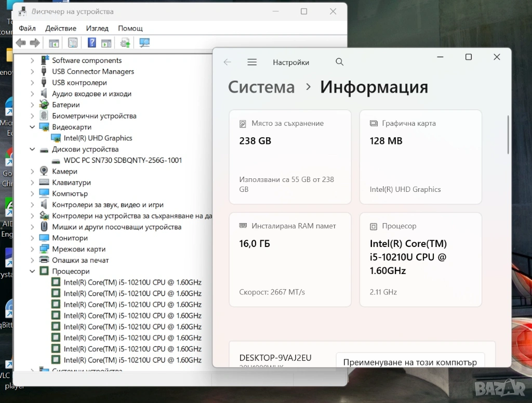The image size is (532, 403).
Task: Click the back toolbar arrow in Device Manager
Action: click(21, 43)
